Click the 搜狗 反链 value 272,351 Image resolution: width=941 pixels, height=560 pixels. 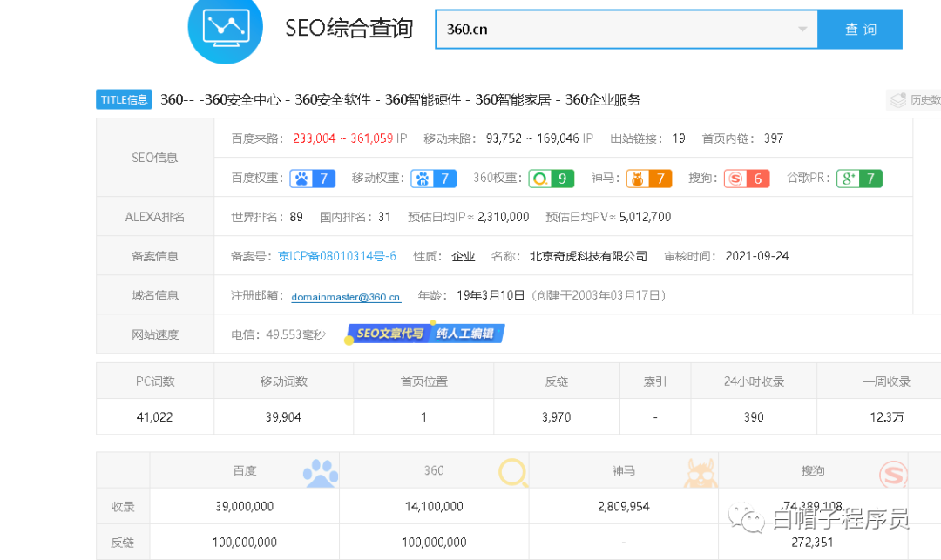[812, 542]
